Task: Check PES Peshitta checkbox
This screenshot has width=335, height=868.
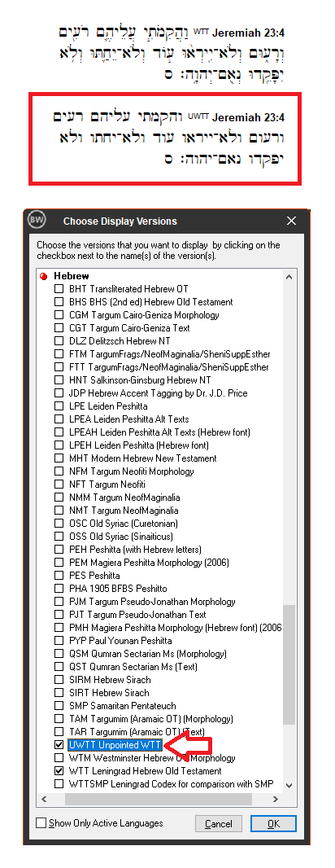Action: coord(59,576)
